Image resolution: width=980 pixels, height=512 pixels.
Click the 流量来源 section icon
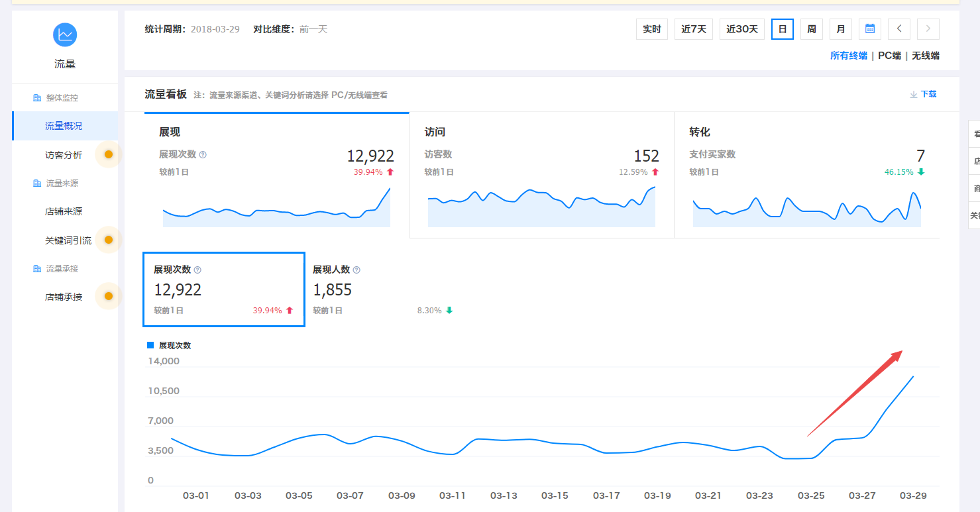(x=37, y=183)
